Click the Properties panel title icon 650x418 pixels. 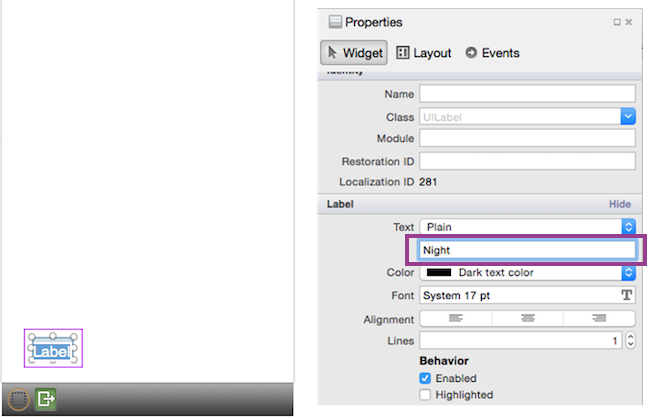tap(334, 22)
